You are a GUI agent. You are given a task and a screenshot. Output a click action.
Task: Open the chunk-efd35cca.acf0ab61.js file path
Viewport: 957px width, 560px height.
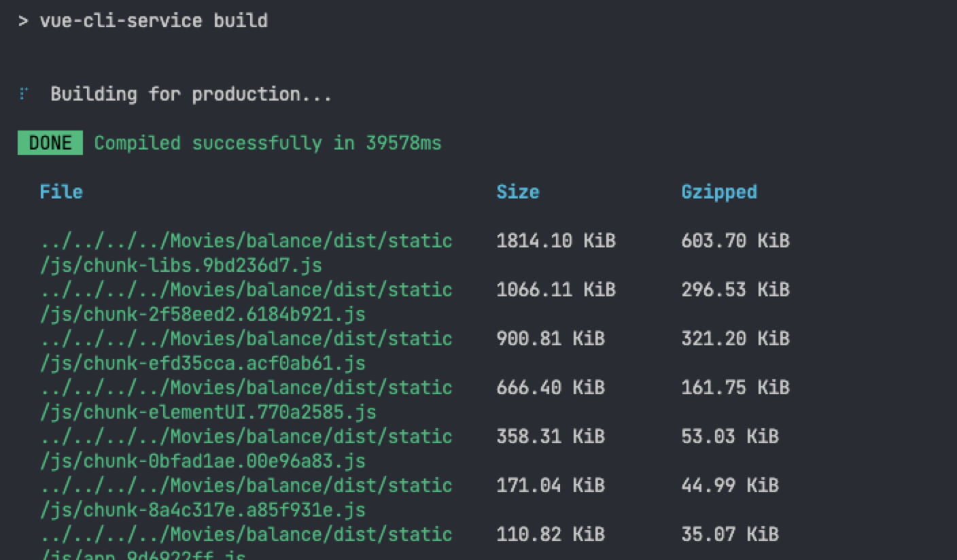[x=202, y=363]
